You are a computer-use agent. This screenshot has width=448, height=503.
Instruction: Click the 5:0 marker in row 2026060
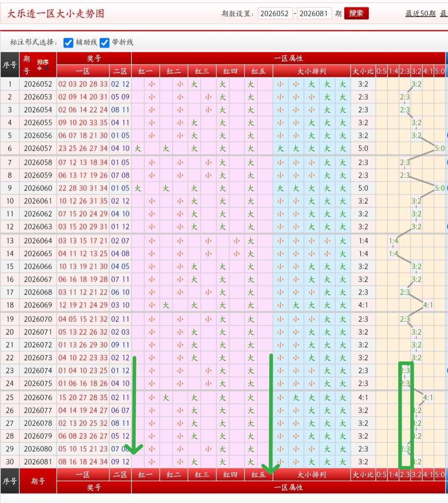[x=440, y=188]
